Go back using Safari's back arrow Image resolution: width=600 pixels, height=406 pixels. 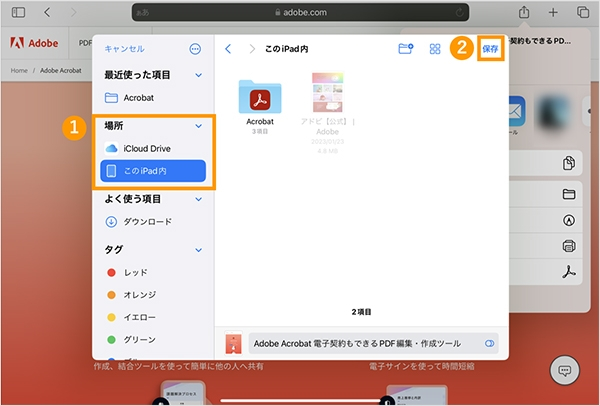tap(47, 12)
